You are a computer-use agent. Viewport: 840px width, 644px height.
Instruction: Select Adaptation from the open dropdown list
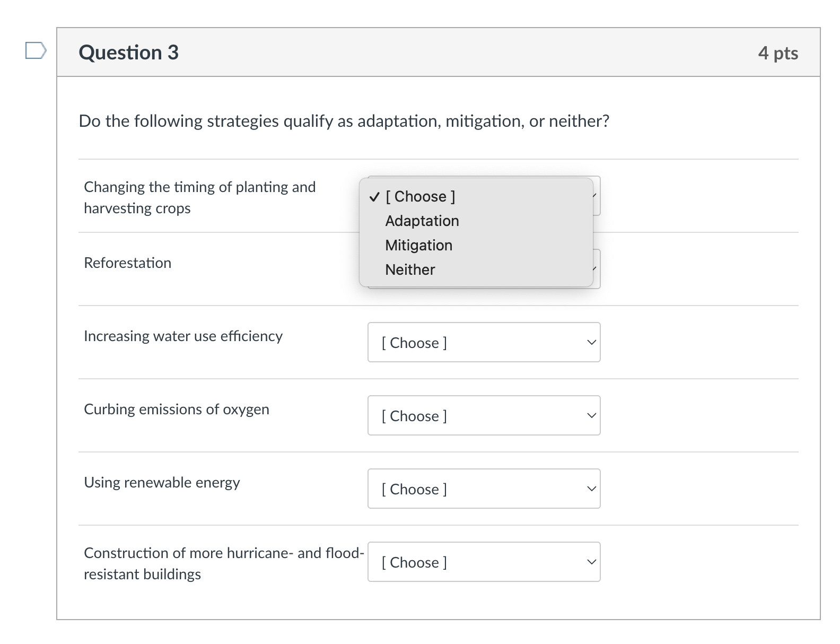(422, 221)
